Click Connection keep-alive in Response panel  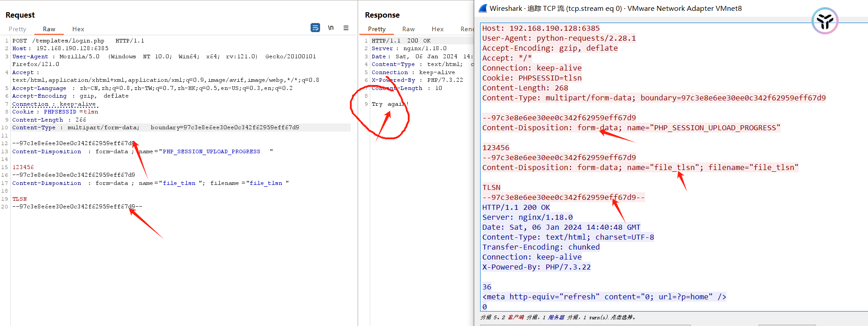[413, 72]
